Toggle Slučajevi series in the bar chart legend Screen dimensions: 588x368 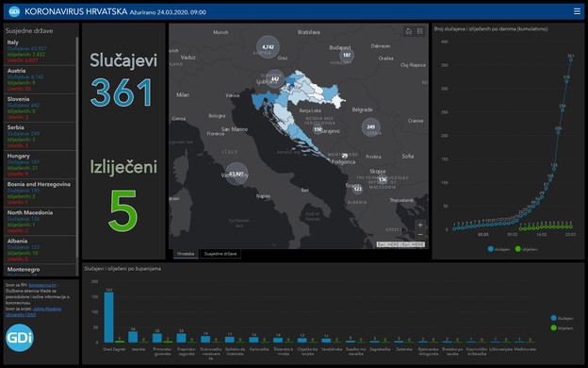pos(563,318)
